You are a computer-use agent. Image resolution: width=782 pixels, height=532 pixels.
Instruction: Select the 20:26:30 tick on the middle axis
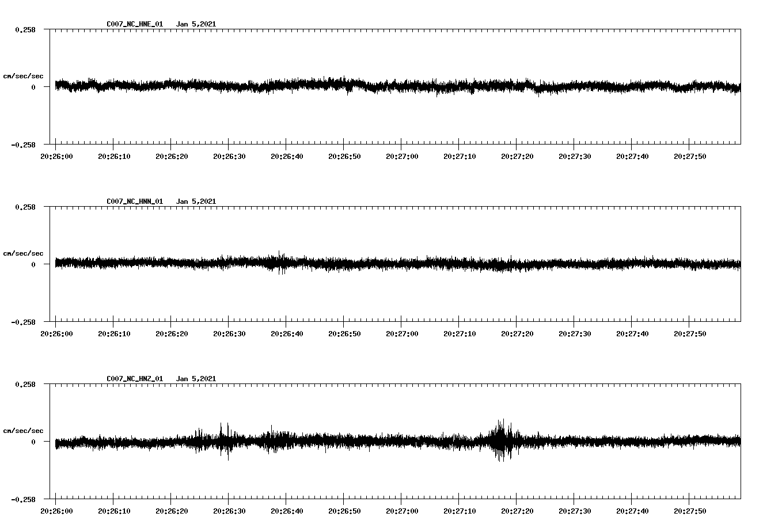(x=228, y=332)
